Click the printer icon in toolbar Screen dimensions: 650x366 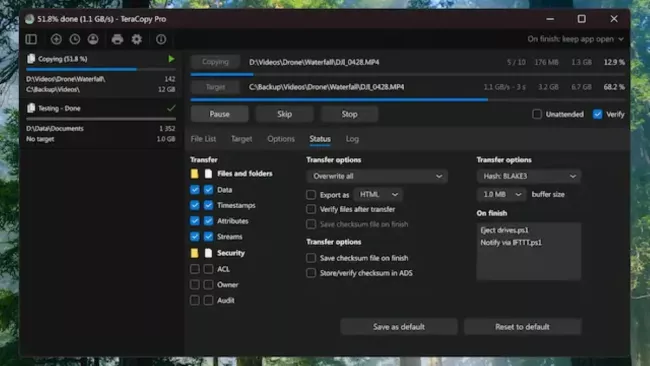point(117,39)
